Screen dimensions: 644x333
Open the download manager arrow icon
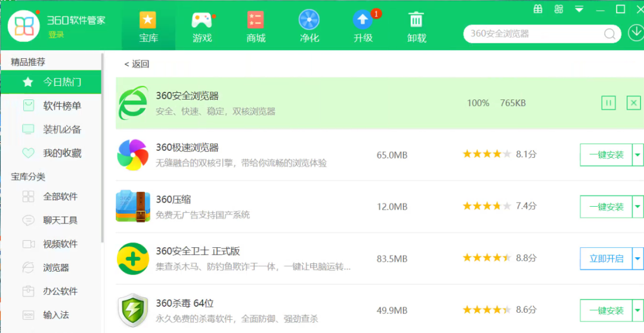pos(636,33)
